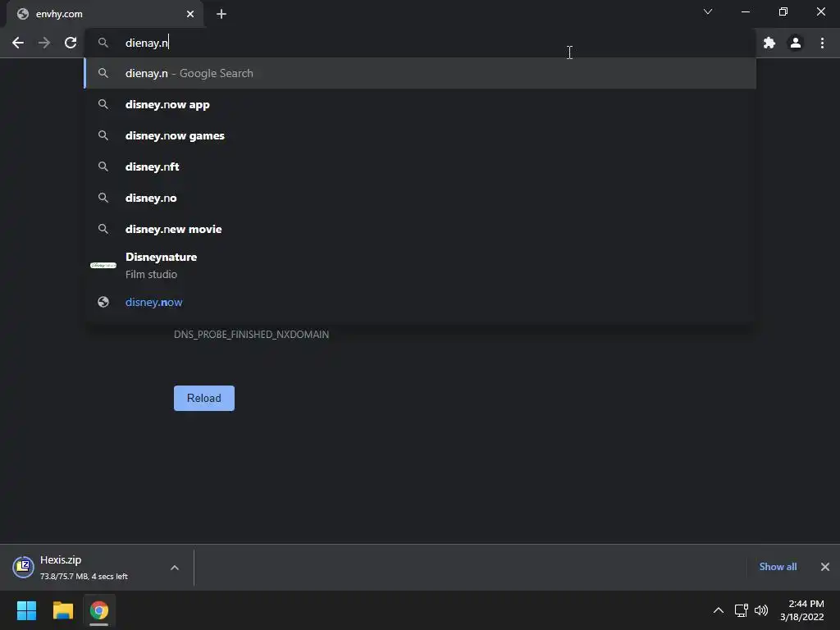Viewport: 840px width, 630px height.
Task: Open Disneynature Film studio suggestion
Action: [x=420, y=265]
